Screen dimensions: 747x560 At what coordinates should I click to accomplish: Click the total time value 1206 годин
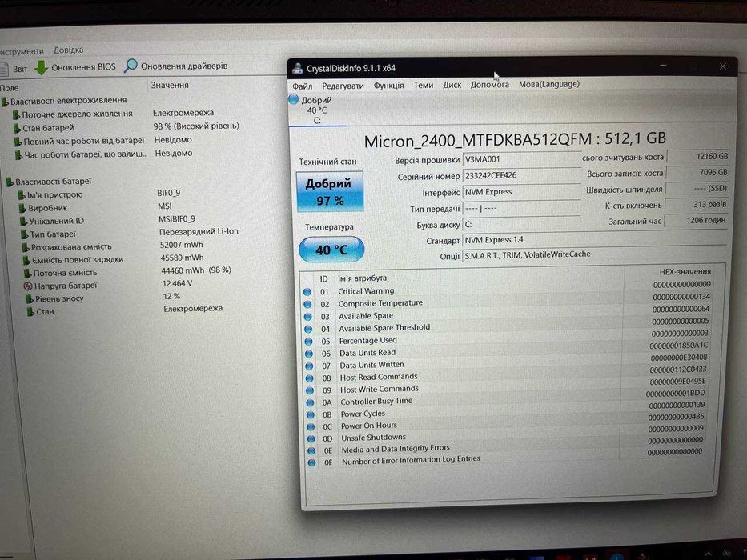click(x=696, y=221)
